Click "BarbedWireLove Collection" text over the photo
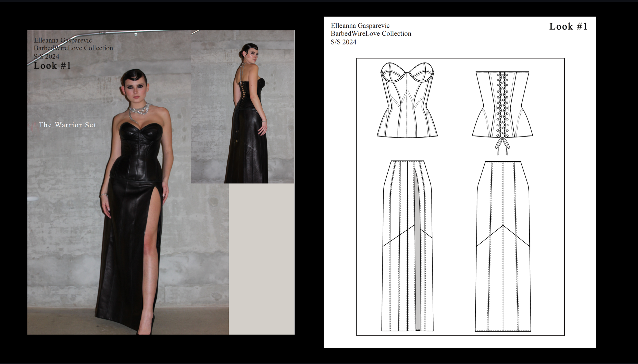 (x=73, y=48)
